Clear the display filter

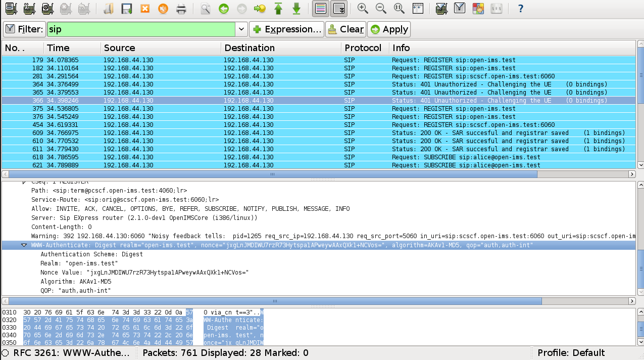[x=345, y=29]
